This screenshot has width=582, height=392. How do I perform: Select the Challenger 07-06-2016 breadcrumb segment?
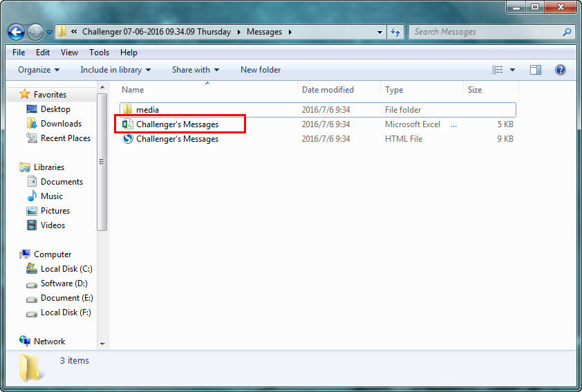point(156,32)
